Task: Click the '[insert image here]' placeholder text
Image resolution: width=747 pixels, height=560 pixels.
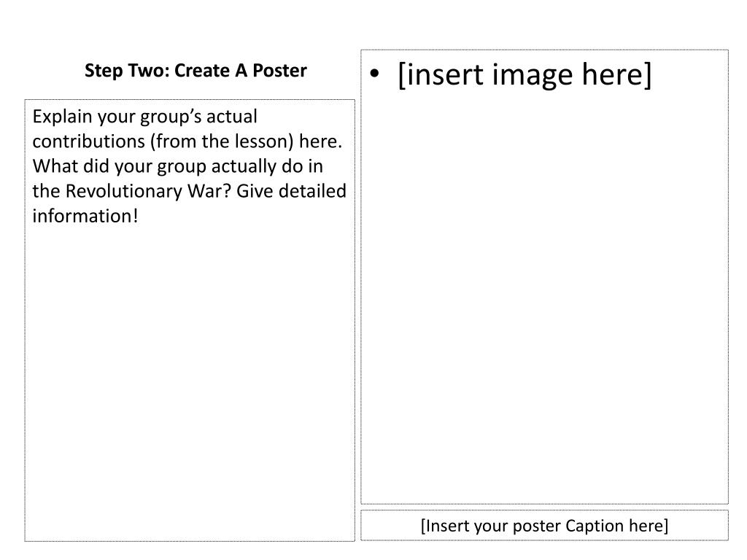Action: (525, 75)
